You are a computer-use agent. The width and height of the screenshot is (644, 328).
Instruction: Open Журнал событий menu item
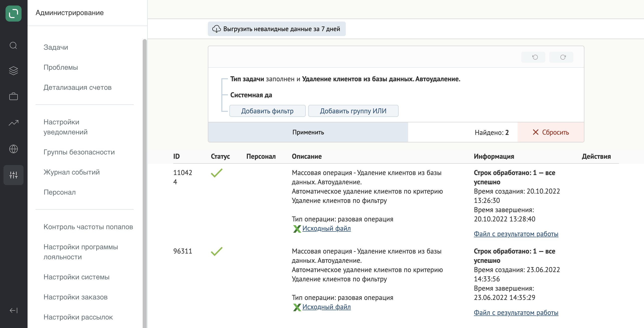72,172
